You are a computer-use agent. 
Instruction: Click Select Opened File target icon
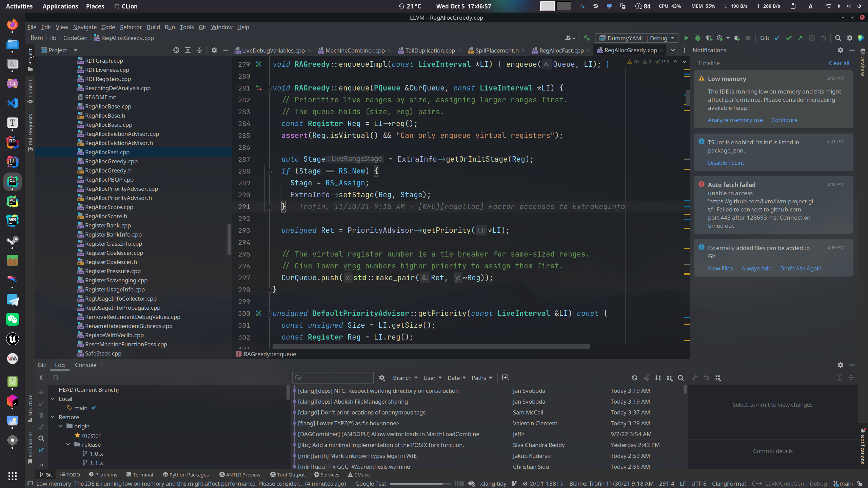click(x=176, y=50)
